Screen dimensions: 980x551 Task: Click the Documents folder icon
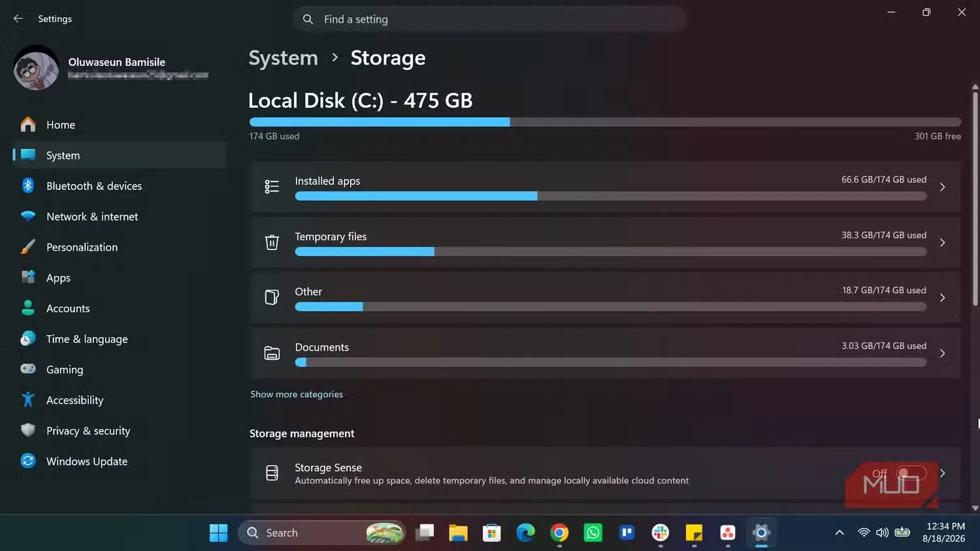point(272,353)
